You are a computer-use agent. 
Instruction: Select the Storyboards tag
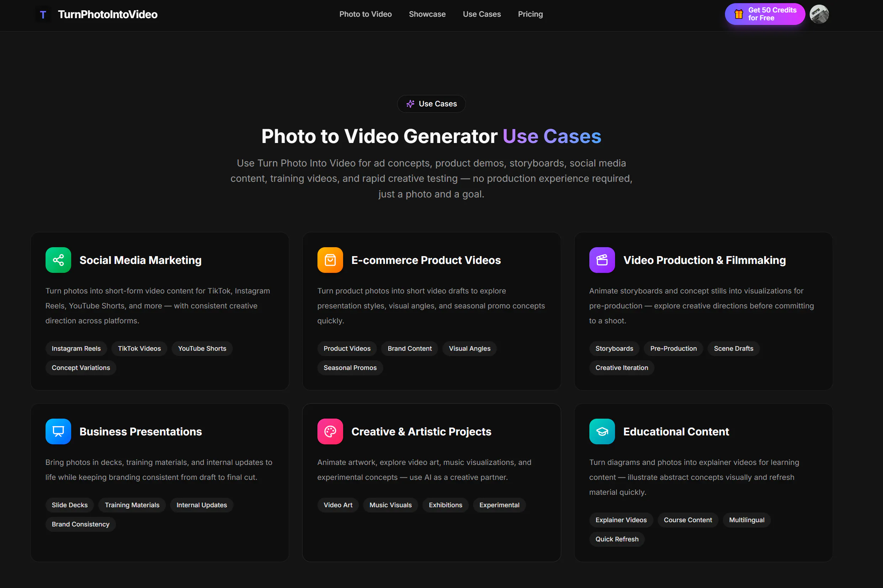[x=614, y=348]
